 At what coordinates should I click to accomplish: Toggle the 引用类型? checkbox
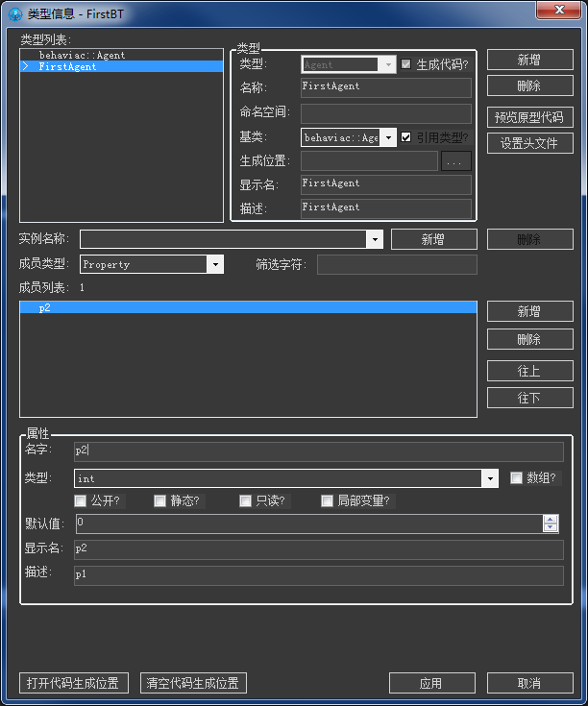pyautogui.click(x=406, y=137)
